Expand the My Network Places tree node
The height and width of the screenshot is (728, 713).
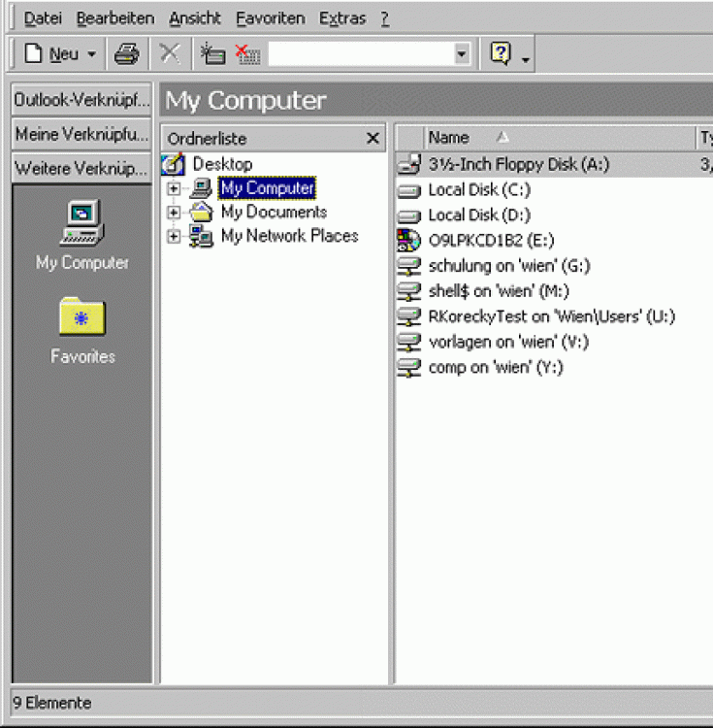pos(174,237)
